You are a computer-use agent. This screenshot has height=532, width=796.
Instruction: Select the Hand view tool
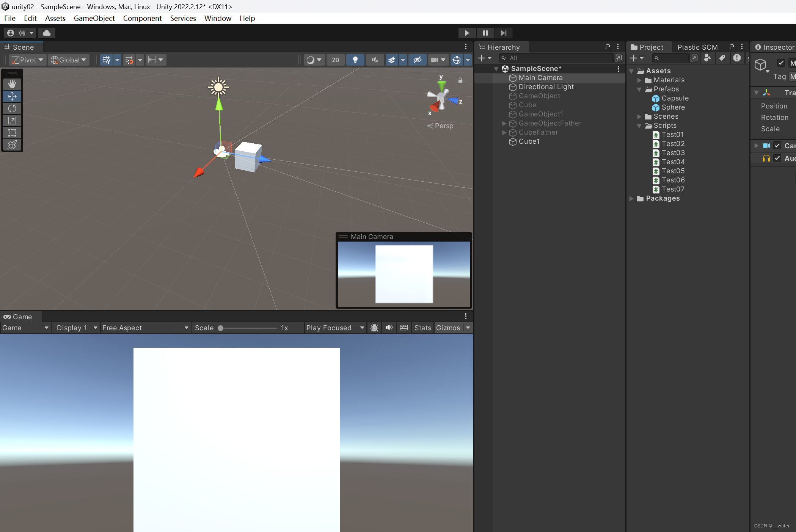coord(12,84)
